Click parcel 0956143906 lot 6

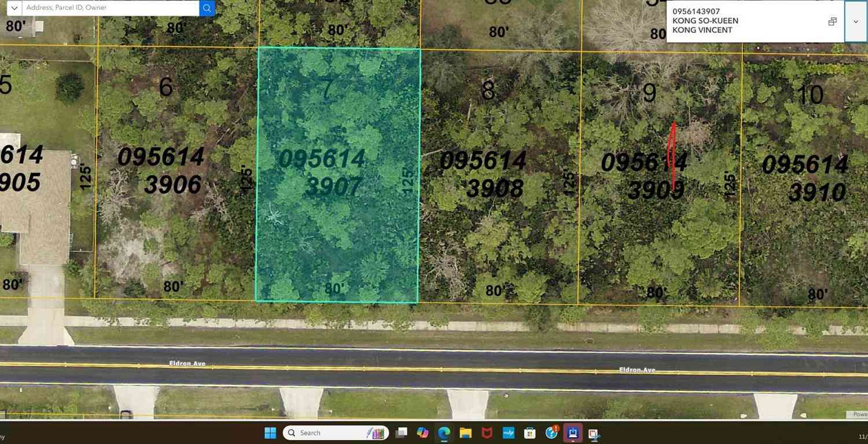pos(176,173)
